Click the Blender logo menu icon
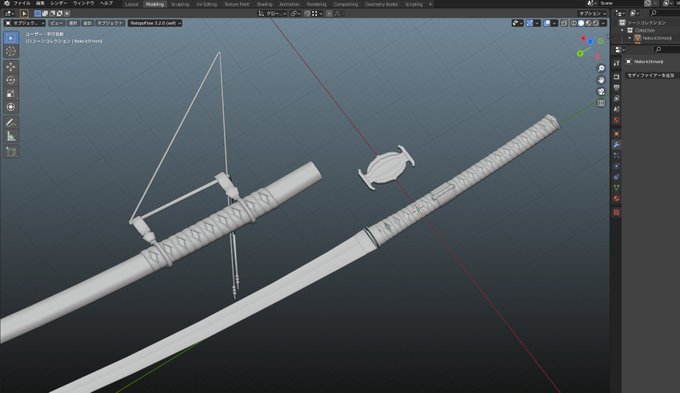 pyautogui.click(x=7, y=3)
